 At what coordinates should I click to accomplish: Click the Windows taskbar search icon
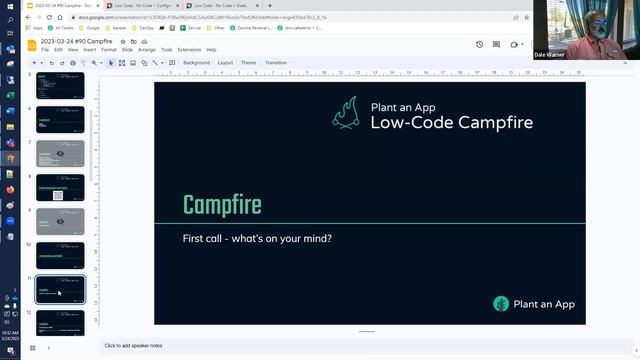click(x=10, y=20)
